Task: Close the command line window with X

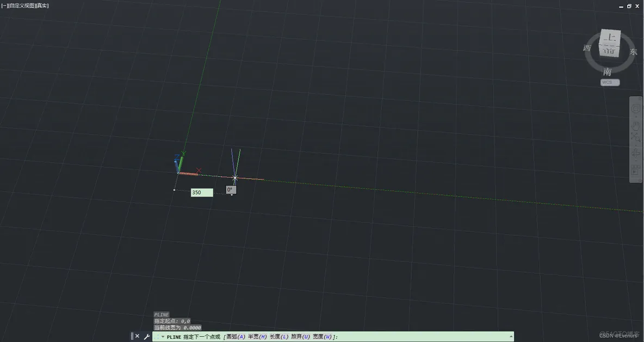Action: click(138, 336)
